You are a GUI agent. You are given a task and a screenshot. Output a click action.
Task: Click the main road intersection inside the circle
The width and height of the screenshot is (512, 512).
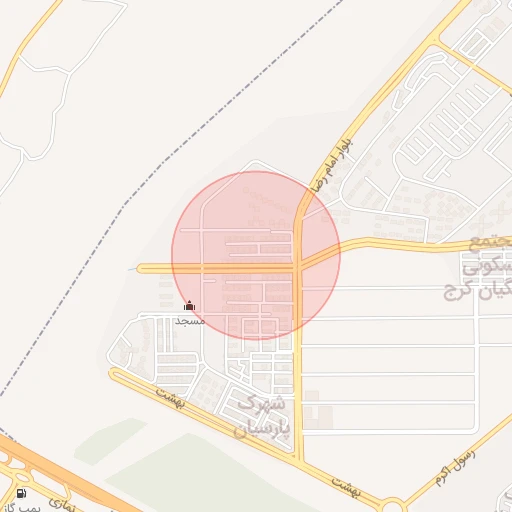click(x=298, y=267)
